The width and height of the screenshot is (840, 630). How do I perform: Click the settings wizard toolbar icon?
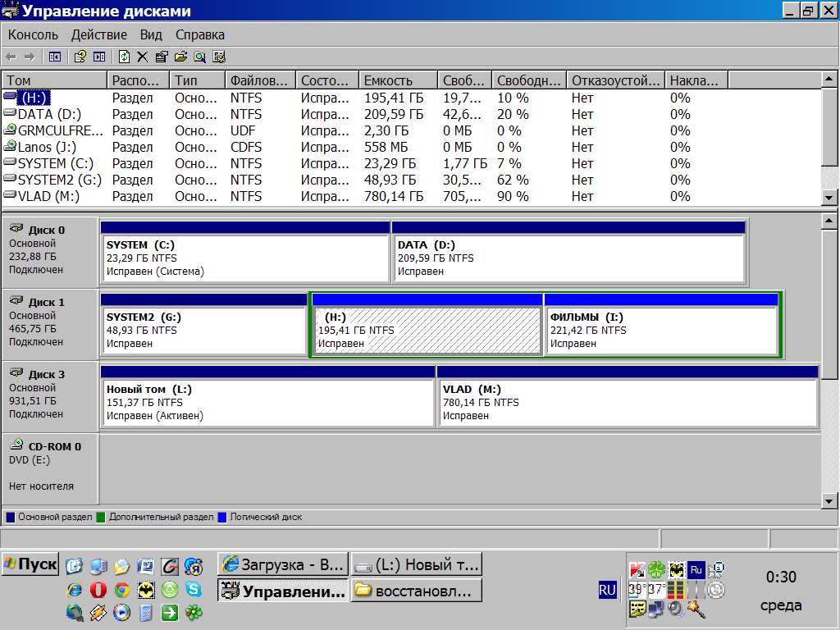coord(219,57)
